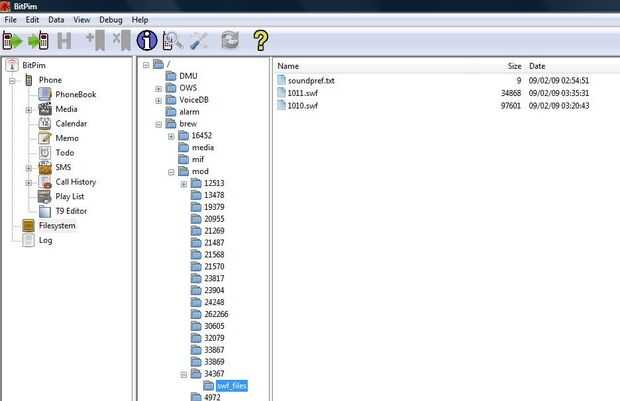Select the Filesystem icon in sidebar
This screenshot has height=401, width=620.
click(28, 225)
